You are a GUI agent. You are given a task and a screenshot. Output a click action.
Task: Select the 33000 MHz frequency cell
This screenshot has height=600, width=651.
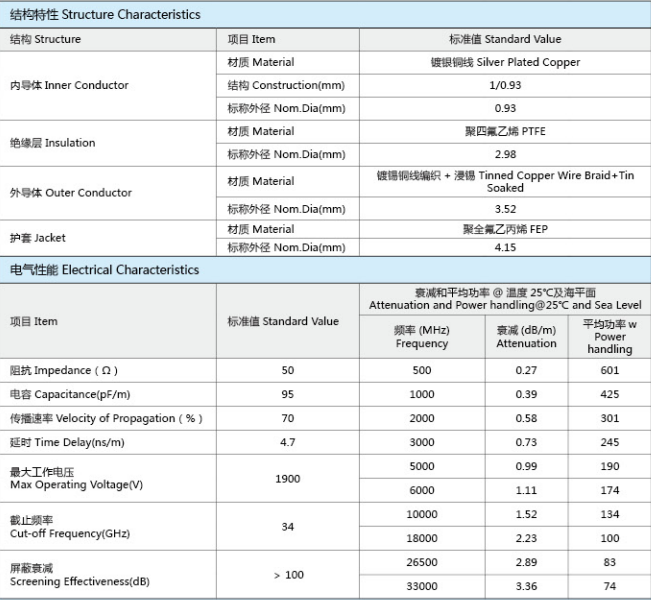coord(422,587)
